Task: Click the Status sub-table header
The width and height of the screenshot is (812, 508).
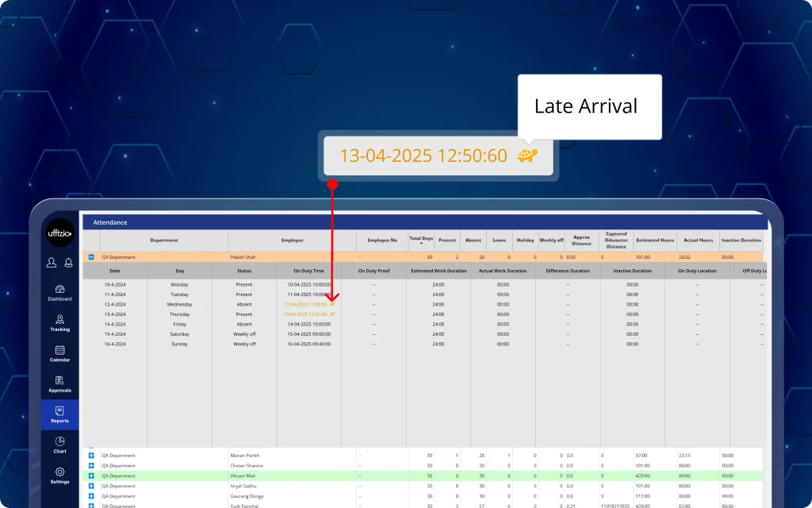Action: click(244, 271)
